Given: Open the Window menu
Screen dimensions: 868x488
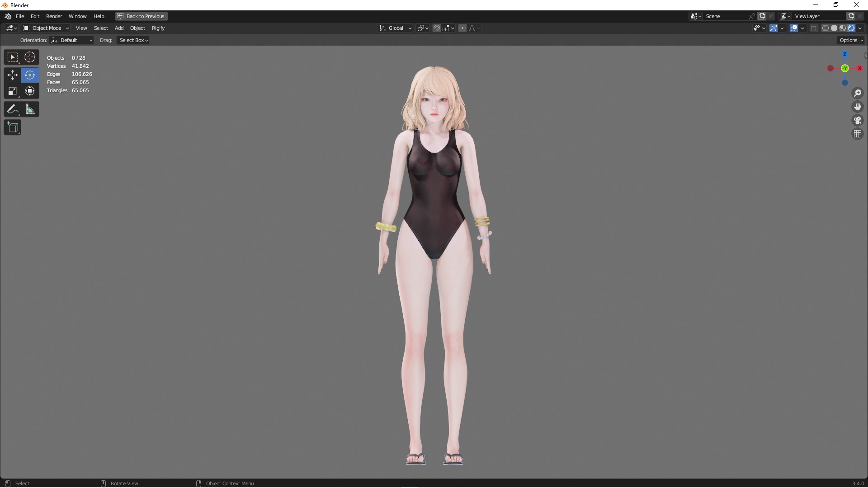Looking at the screenshot, I should (x=77, y=16).
